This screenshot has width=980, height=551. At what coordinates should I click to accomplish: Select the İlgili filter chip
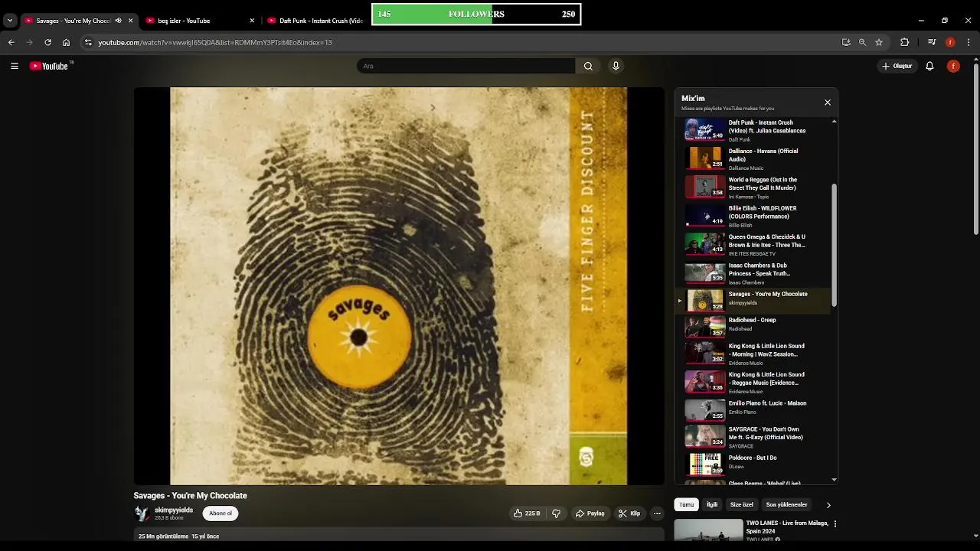[x=712, y=504]
